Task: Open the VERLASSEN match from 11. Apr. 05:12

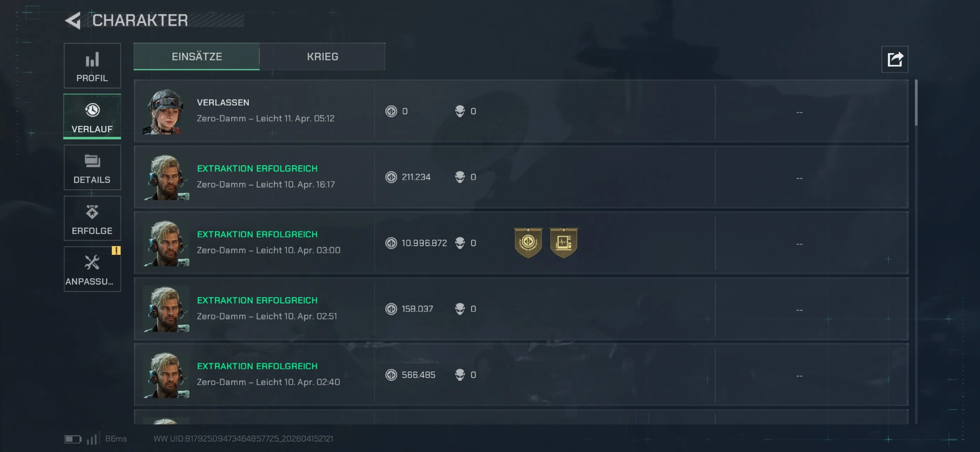Action: click(521, 111)
